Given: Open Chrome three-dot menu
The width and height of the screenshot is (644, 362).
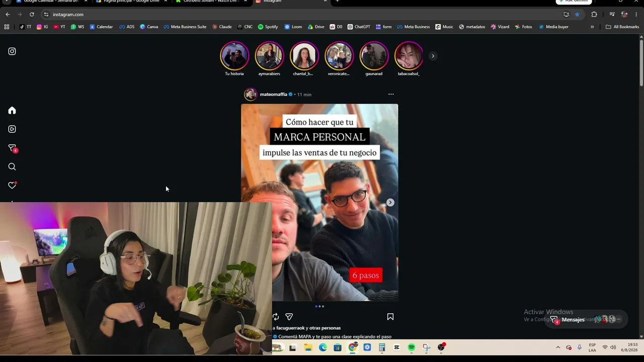Looking at the screenshot, I should (636, 15).
